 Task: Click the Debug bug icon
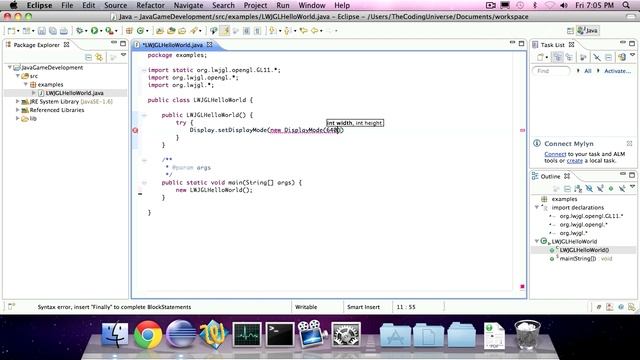click(x=80, y=31)
